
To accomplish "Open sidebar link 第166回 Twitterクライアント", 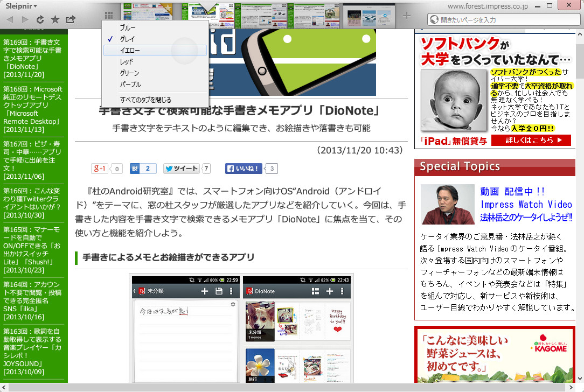I will click(32, 203).
